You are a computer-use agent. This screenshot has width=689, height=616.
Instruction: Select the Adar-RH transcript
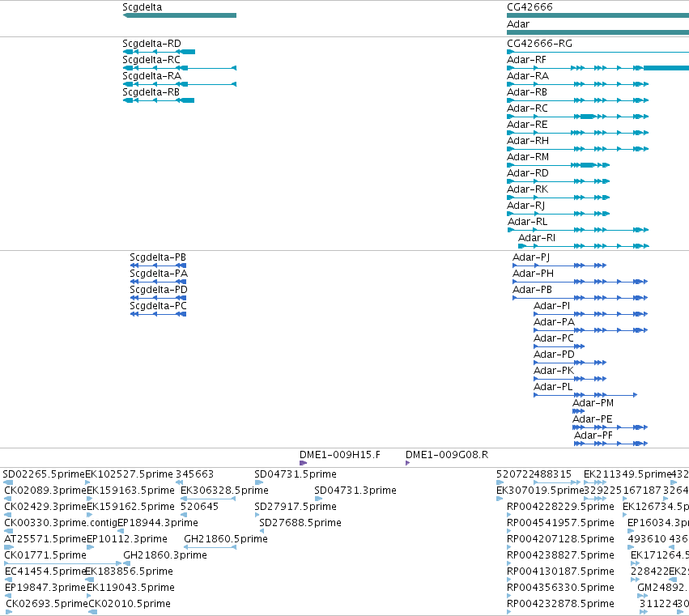pos(578,149)
